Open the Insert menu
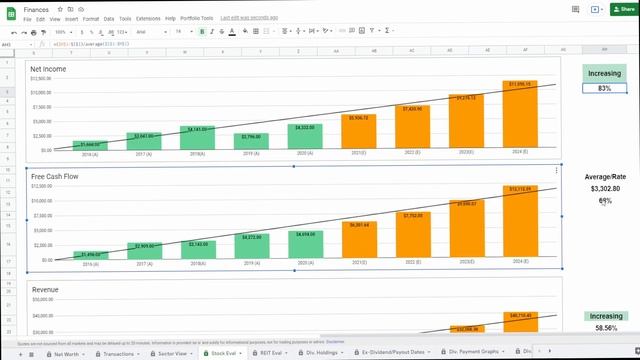Screen dimensions: 640x360 [71, 19]
